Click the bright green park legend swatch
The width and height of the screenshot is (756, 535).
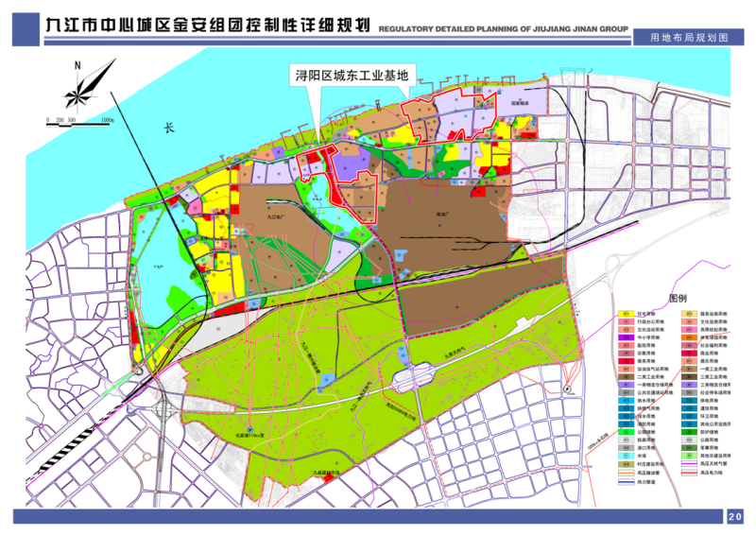(627, 431)
